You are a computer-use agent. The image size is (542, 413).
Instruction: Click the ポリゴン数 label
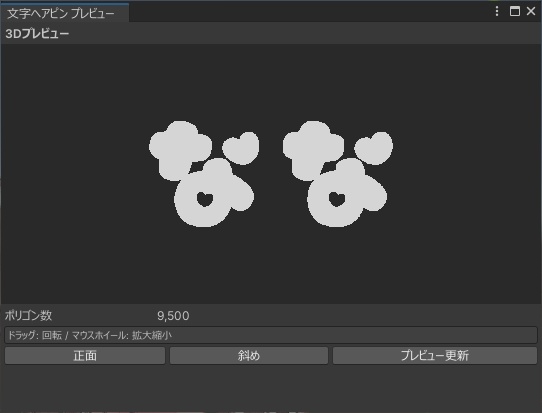pos(28,315)
